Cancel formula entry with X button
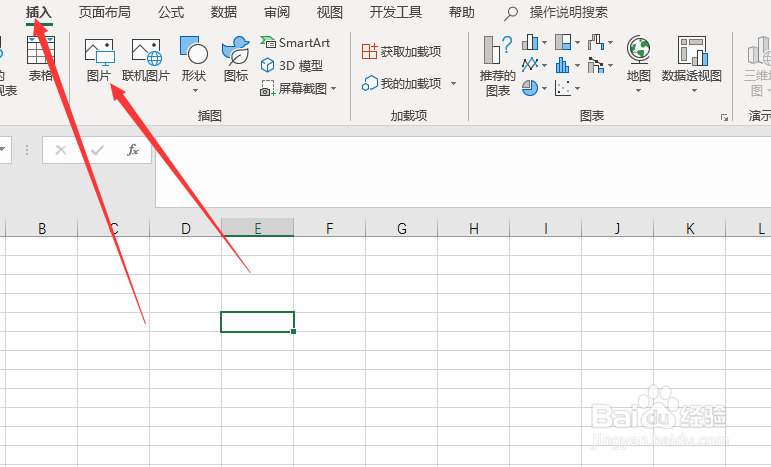 coord(61,150)
